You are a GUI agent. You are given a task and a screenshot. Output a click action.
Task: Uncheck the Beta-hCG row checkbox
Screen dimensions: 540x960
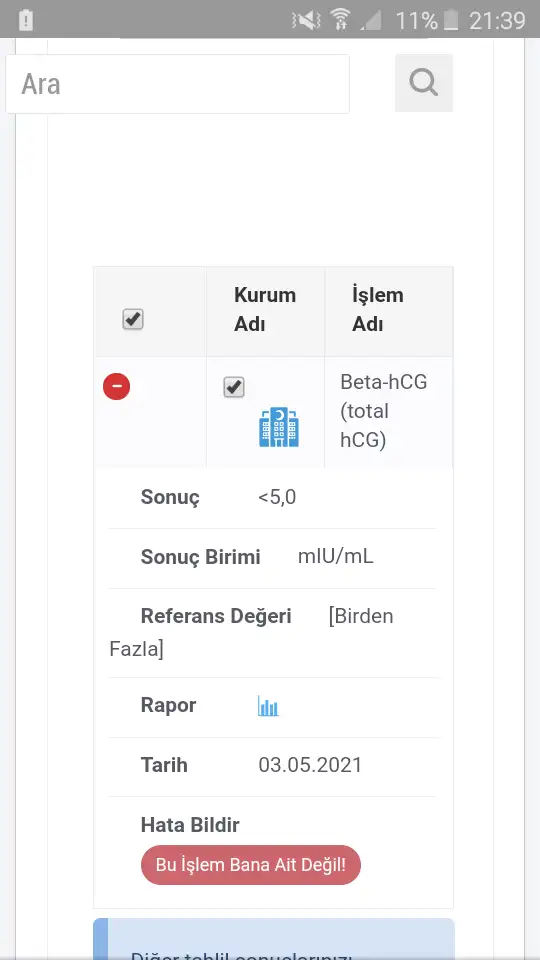coord(234,387)
